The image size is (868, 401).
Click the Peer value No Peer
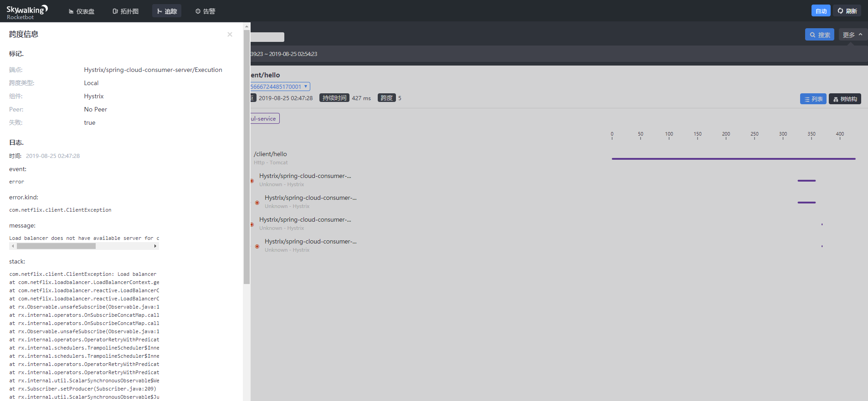pos(96,109)
